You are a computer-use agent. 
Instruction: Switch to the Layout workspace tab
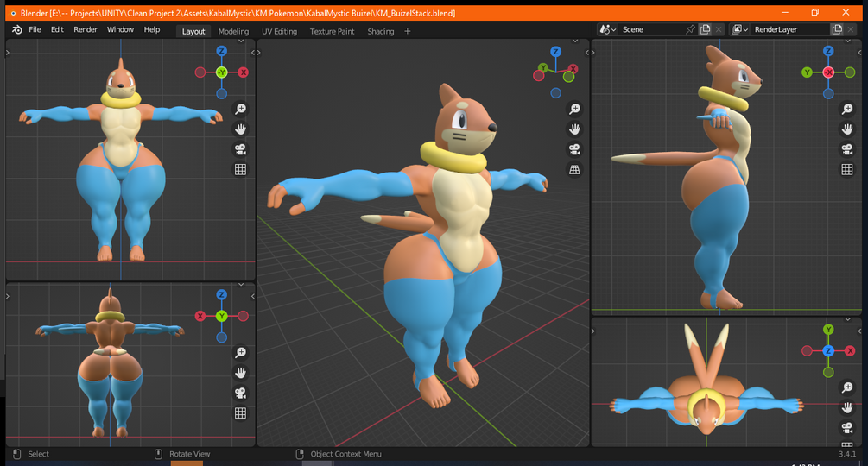193,32
